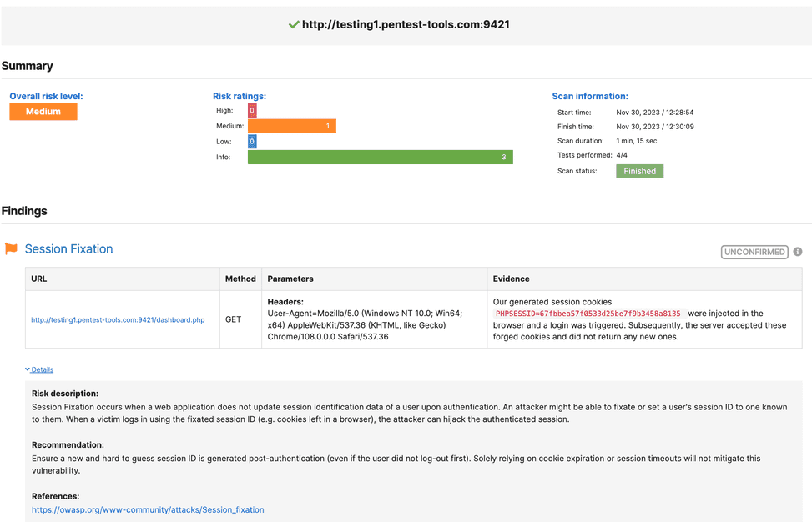This screenshot has width=812, height=522.
Task: Click the green Finished scan status badge
Action: point(639,171)
